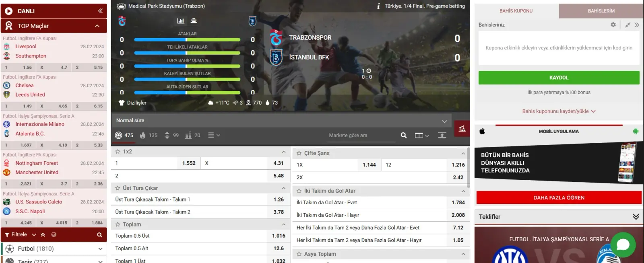644x263 pixels.
Task: Favorite the Toplam market star
Action: [x=118, y=224]
